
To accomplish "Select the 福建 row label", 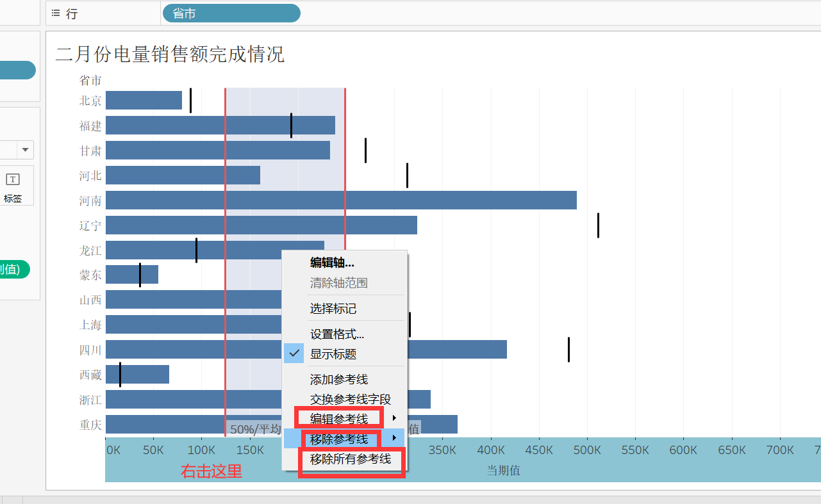I will (90, 126).
